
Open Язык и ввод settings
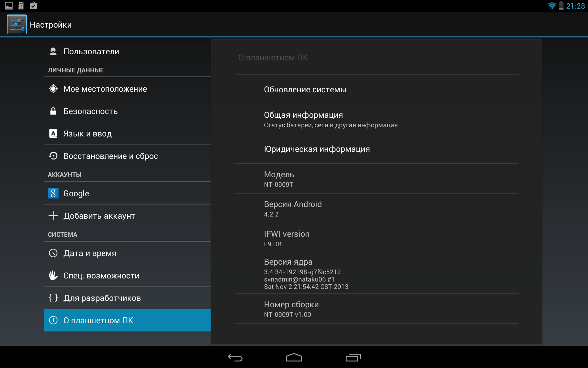point(87,134)
